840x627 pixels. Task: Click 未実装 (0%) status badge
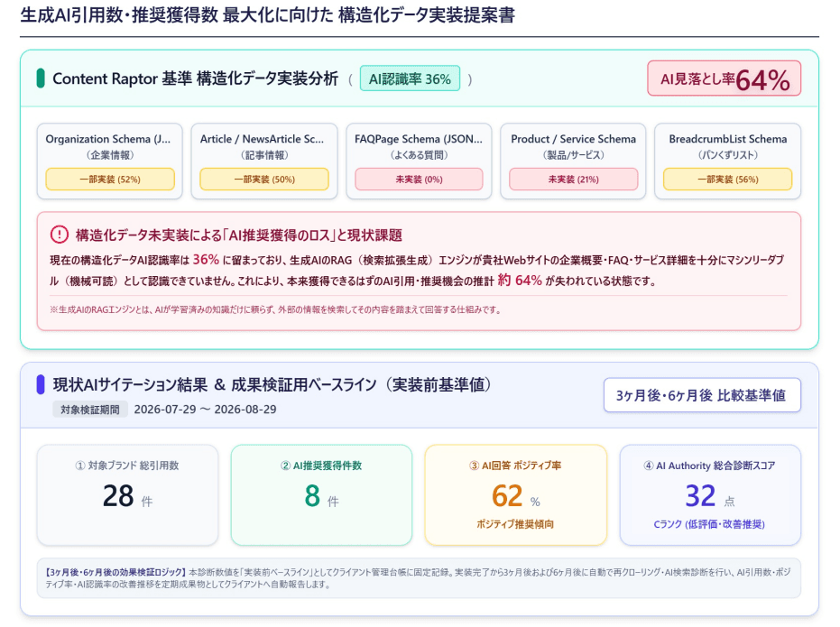tap(419, 180)
